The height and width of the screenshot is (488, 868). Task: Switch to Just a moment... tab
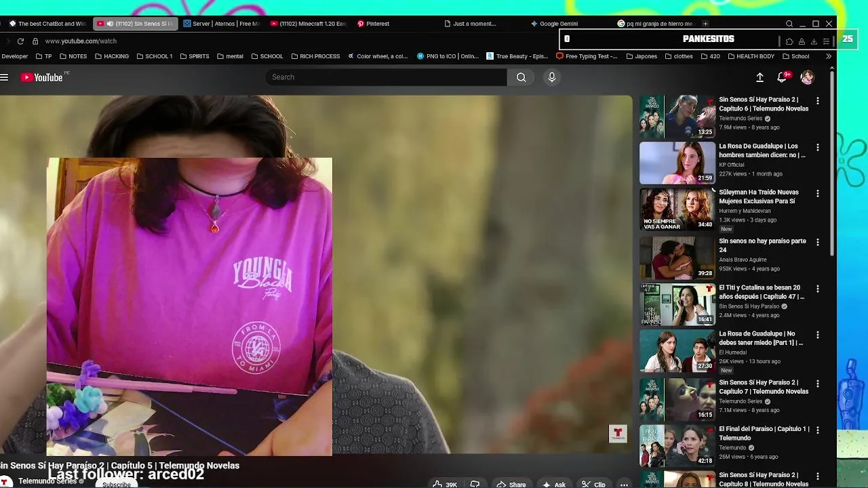coord(470,24)
